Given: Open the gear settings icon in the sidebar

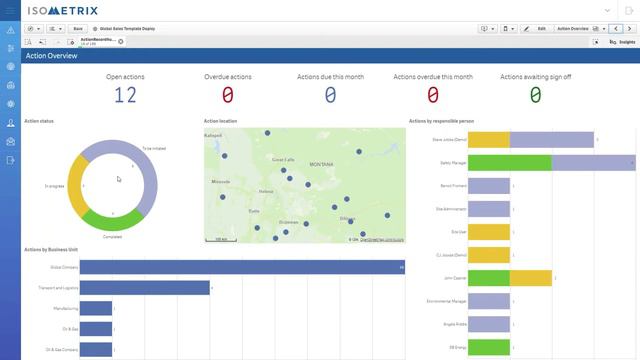Looking at the screenshot, I should [11, 104].
